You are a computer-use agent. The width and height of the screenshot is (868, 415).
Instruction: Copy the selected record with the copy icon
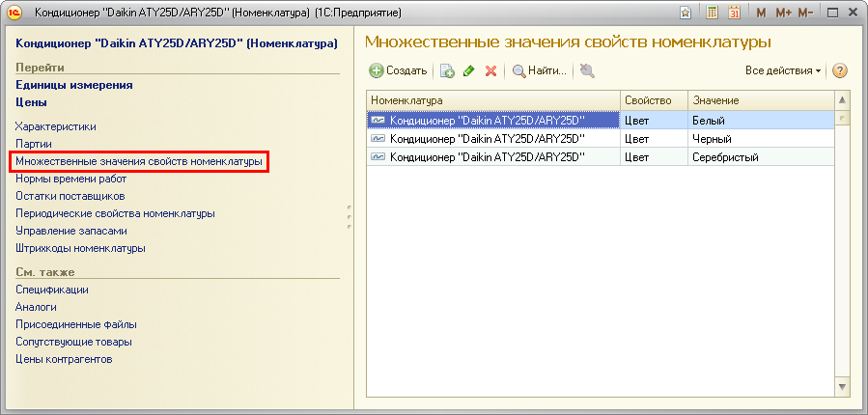point(447,70)
